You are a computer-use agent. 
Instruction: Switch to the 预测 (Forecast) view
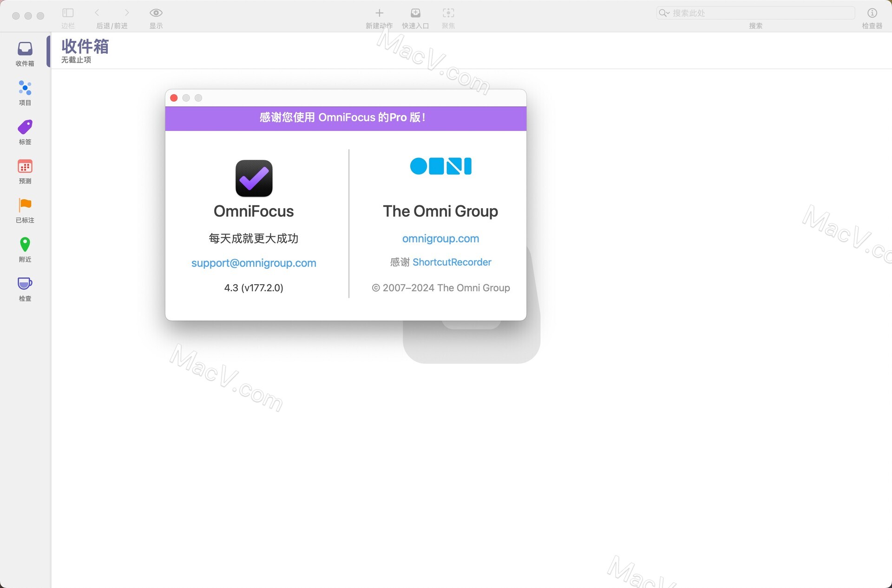click(25, 171)
